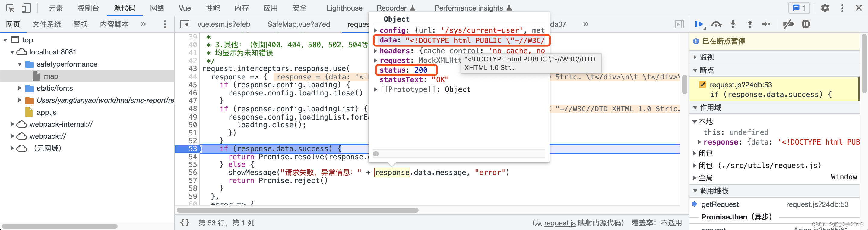Hide the navigator sidebar panel

pos(185,24)
